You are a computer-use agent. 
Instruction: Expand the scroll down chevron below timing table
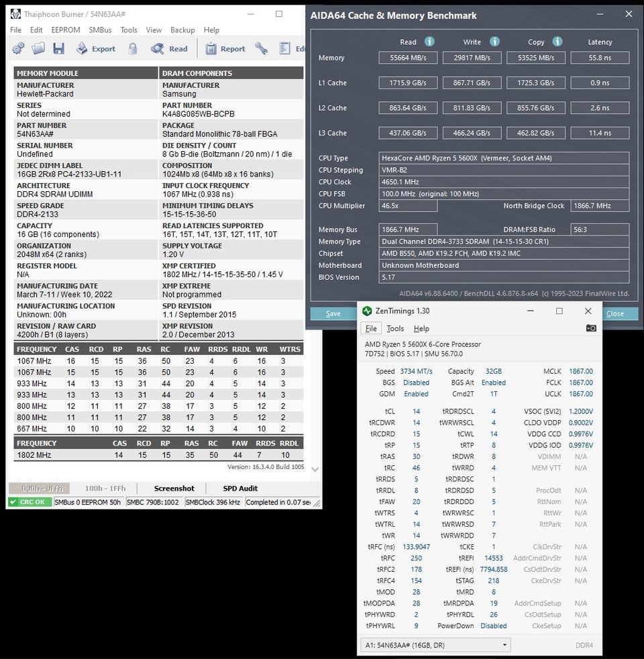pos(315,469)
